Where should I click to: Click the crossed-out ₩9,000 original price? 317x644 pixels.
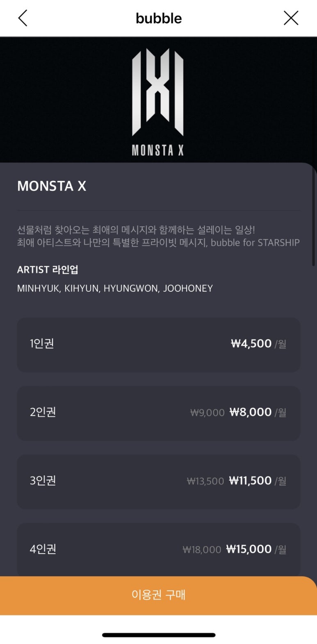(207, 413)
